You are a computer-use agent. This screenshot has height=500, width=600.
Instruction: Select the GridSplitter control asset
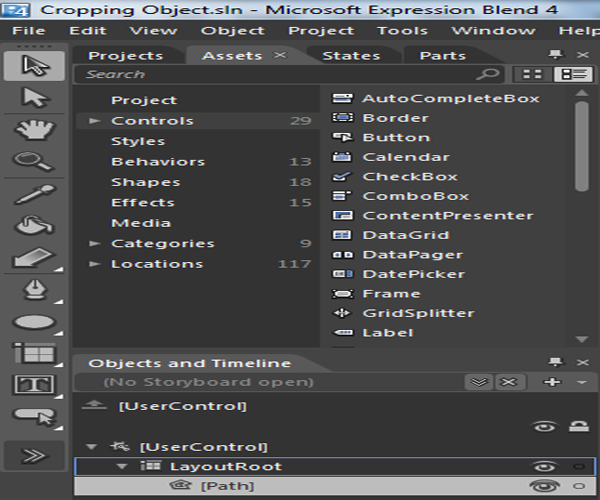[x=403, y=313]
